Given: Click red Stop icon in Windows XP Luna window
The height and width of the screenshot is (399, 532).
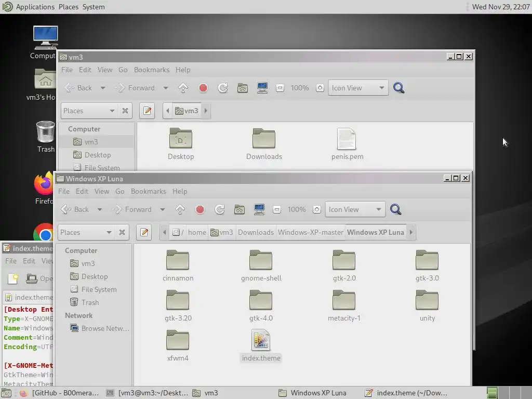Looking at the screenshot, I should 200,209.
